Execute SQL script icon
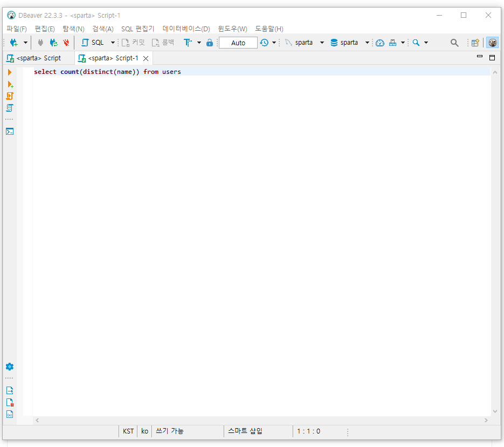Image resolution: width=504 pixels, height=447 pixels. coord(10,96)
